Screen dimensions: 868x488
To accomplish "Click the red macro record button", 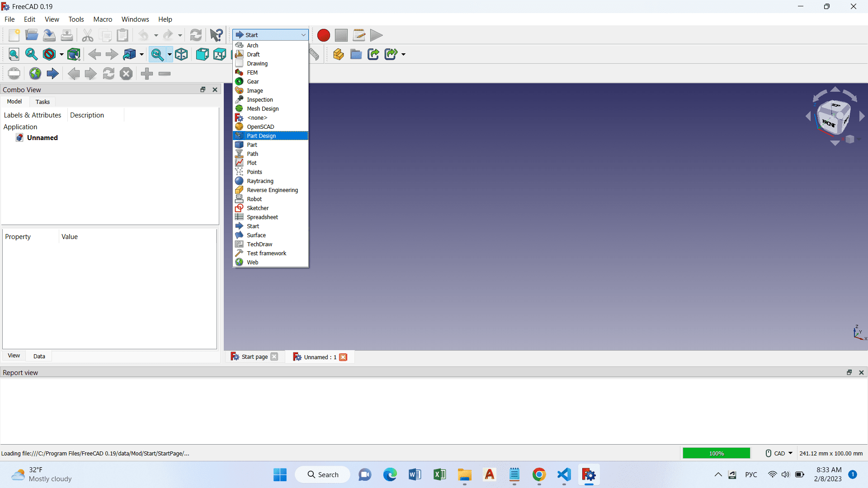I will click(323, 35).
